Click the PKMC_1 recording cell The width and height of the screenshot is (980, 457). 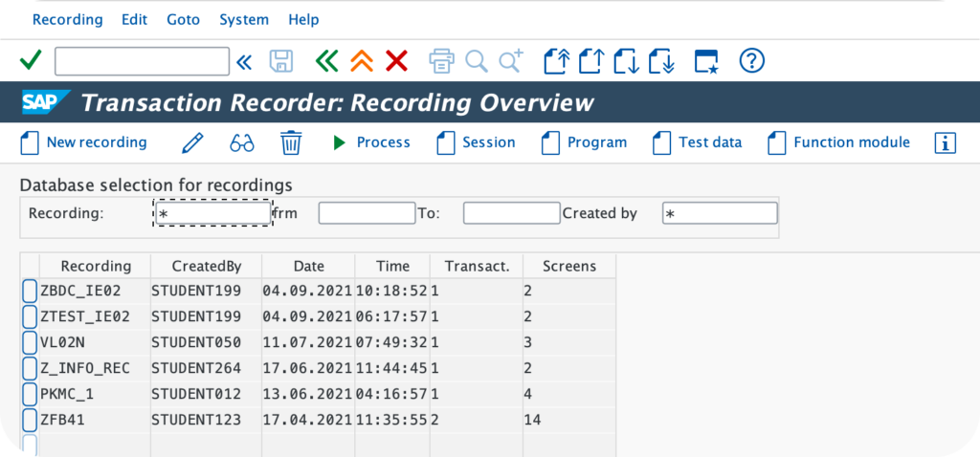(95, 395)
